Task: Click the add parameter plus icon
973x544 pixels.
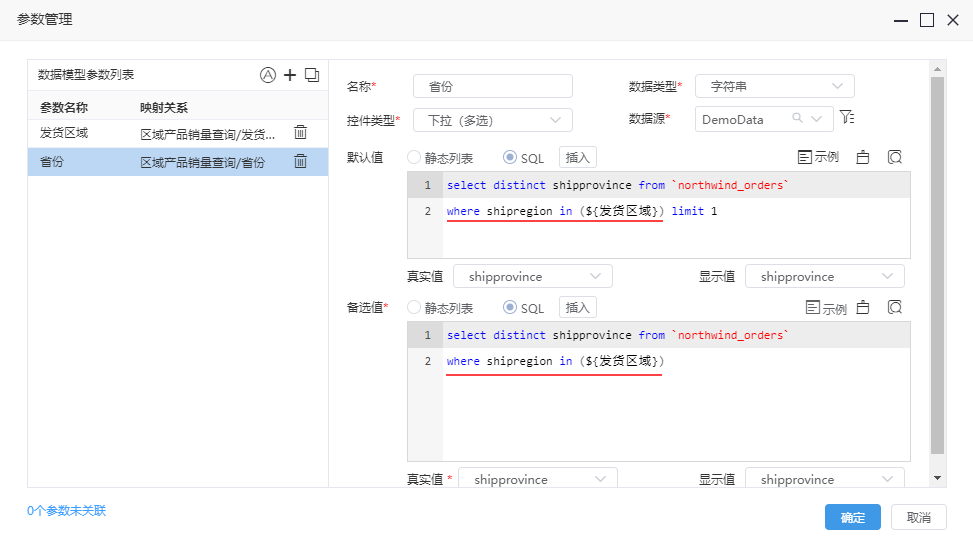Action: [290, 75]
